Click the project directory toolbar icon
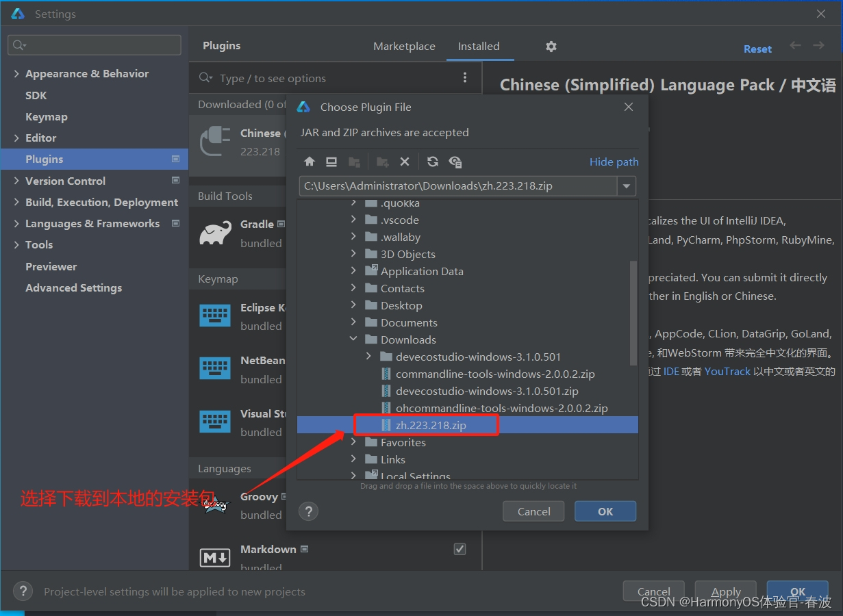The image size is (843, 616). click(354, 162)
